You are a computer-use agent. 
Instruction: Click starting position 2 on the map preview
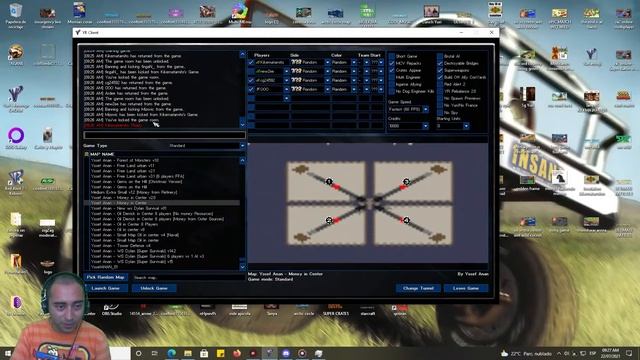(x=329, y=220)
